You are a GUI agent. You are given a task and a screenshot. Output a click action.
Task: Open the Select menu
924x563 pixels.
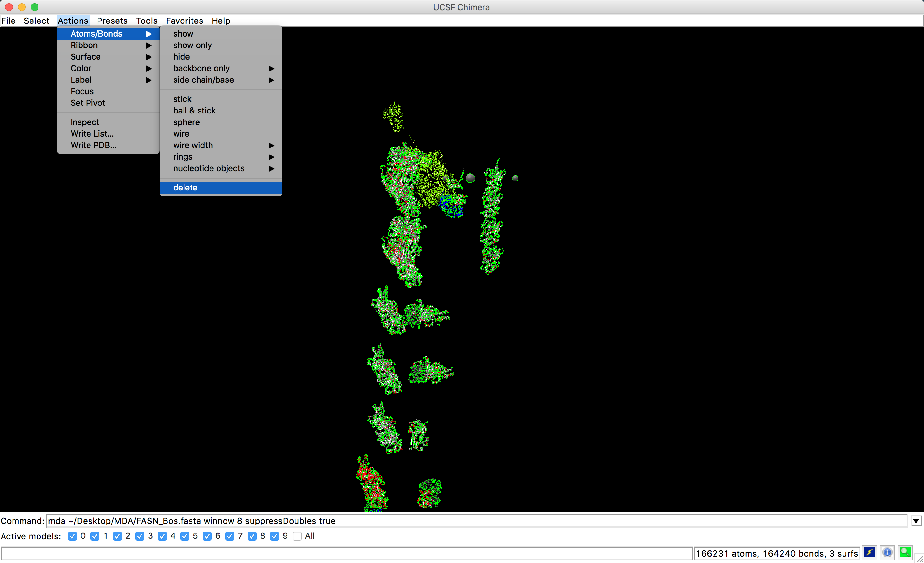coord(36,21)
